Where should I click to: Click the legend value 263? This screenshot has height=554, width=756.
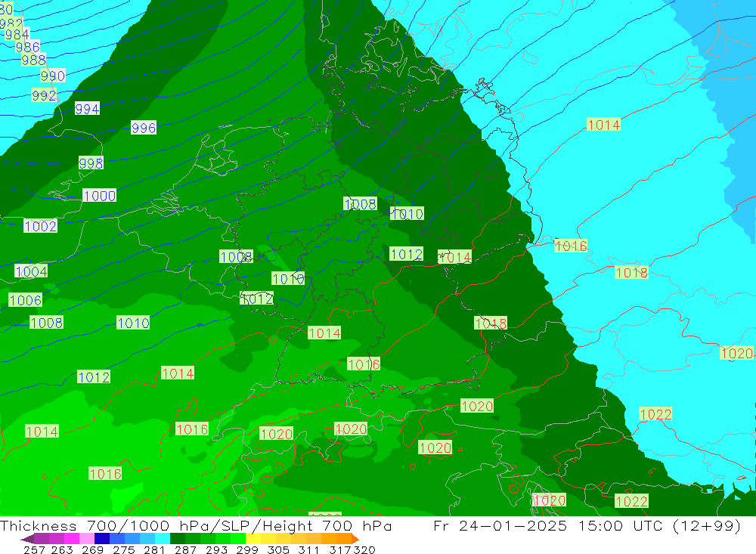[62, 549]
